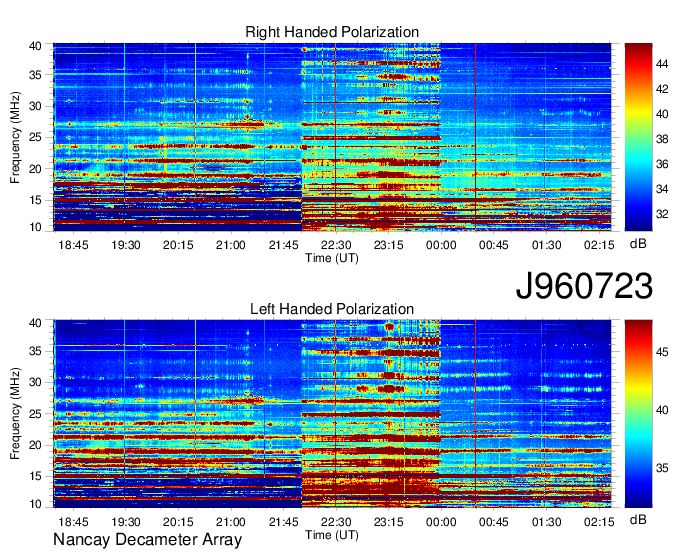Click 'Time (UT)' label under bottom plot
The height and width of the screenshot is (552, 680).
[332, 535]
